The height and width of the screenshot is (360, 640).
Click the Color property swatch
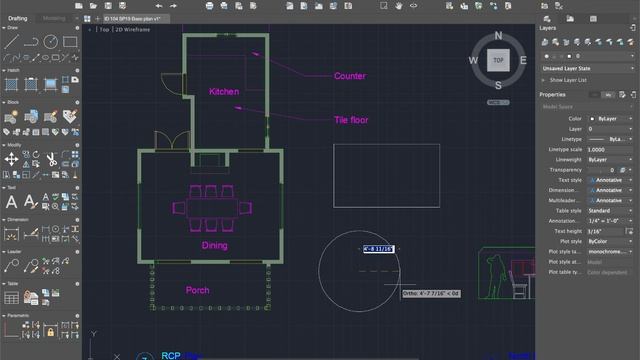(x=592, y=119)
